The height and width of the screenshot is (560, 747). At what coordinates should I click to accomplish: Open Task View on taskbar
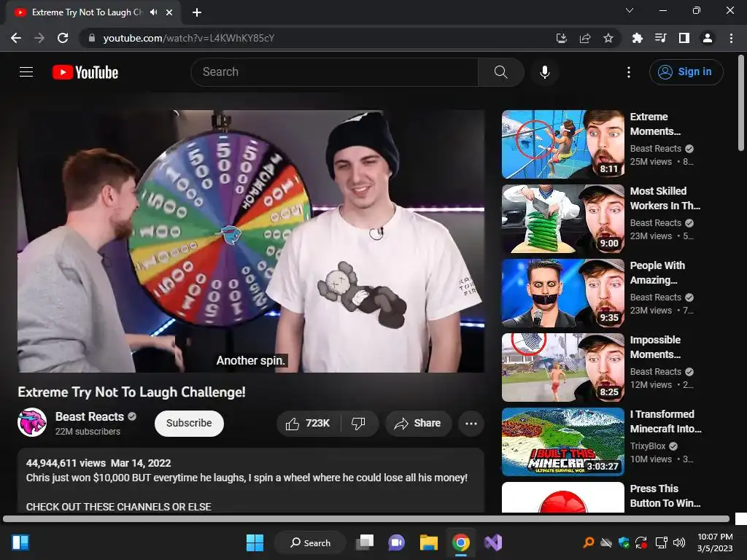pyautogui.click(x=365, y=542)
